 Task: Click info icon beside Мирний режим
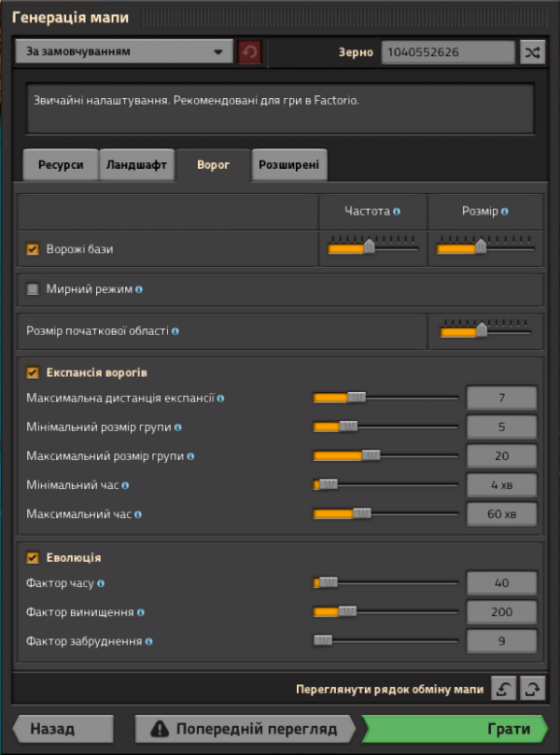click(139, 289)
